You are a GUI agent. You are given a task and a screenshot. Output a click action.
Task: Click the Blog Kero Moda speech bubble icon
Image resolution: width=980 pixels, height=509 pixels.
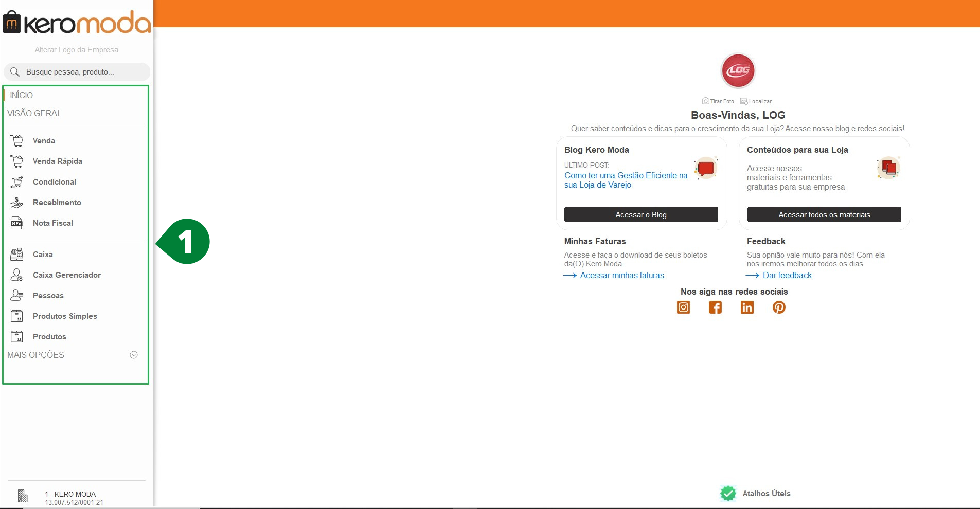point(706,168)
